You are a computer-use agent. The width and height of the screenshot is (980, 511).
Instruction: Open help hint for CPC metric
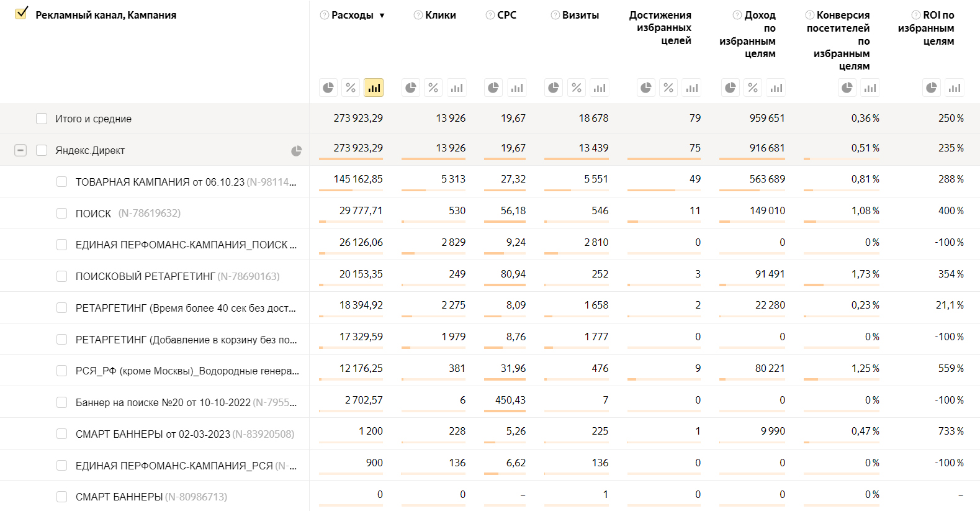(490, 15)
